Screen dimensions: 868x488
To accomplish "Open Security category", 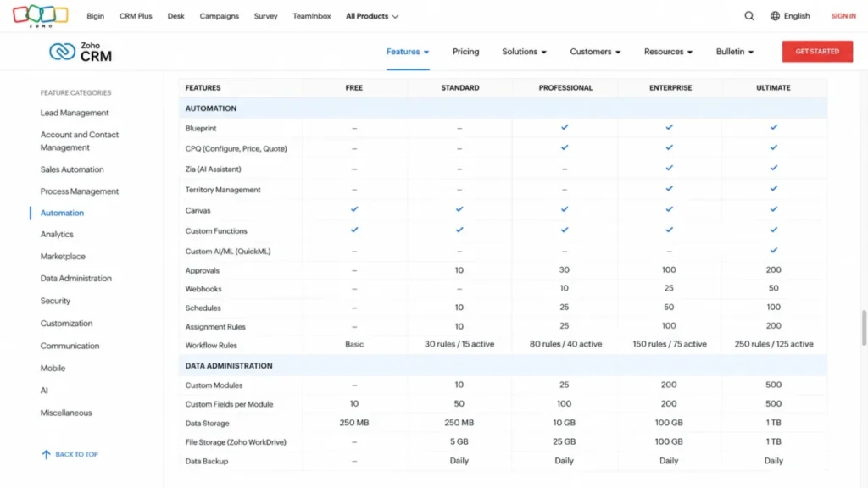I will [55, 301].
